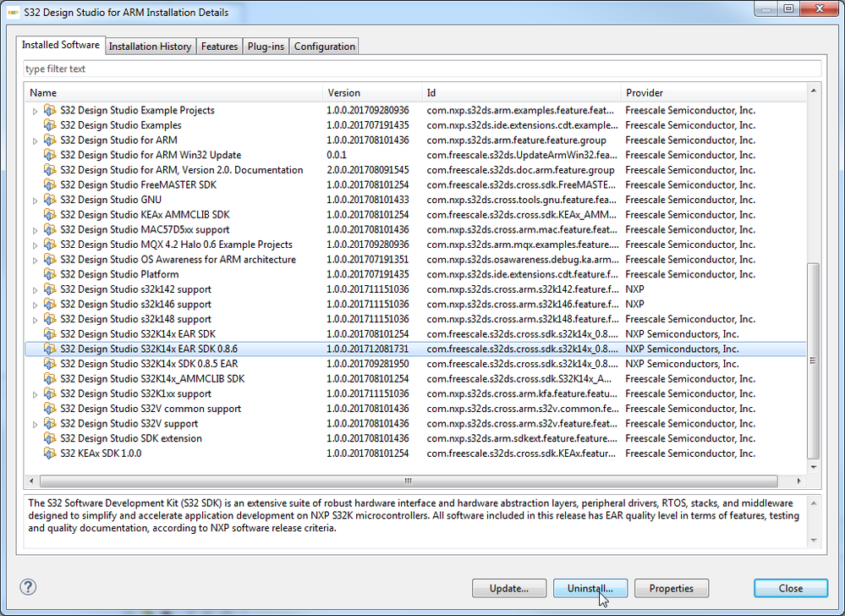The width and height of the screenshot is (845, 616).
Task: Click the type filter text field
Action: 423,69
